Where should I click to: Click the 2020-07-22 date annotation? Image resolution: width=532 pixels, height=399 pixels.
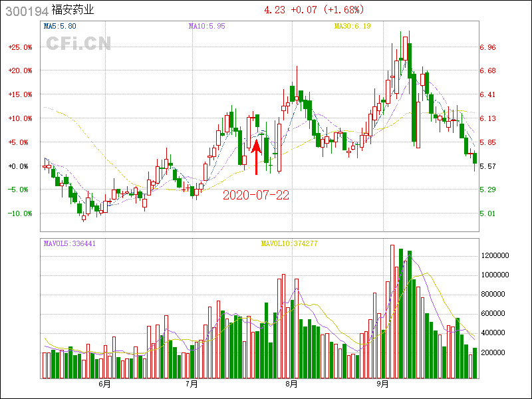tap(256, 195)
